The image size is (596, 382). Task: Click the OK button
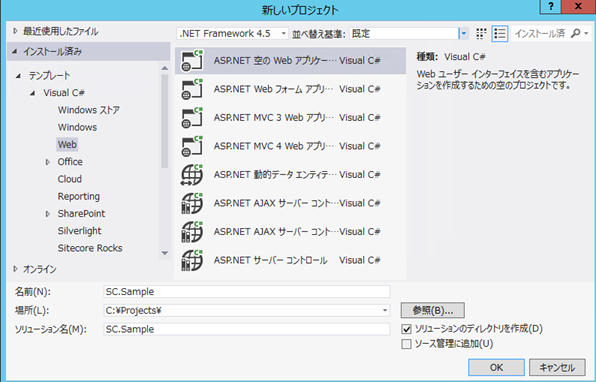tap(496, 367)
